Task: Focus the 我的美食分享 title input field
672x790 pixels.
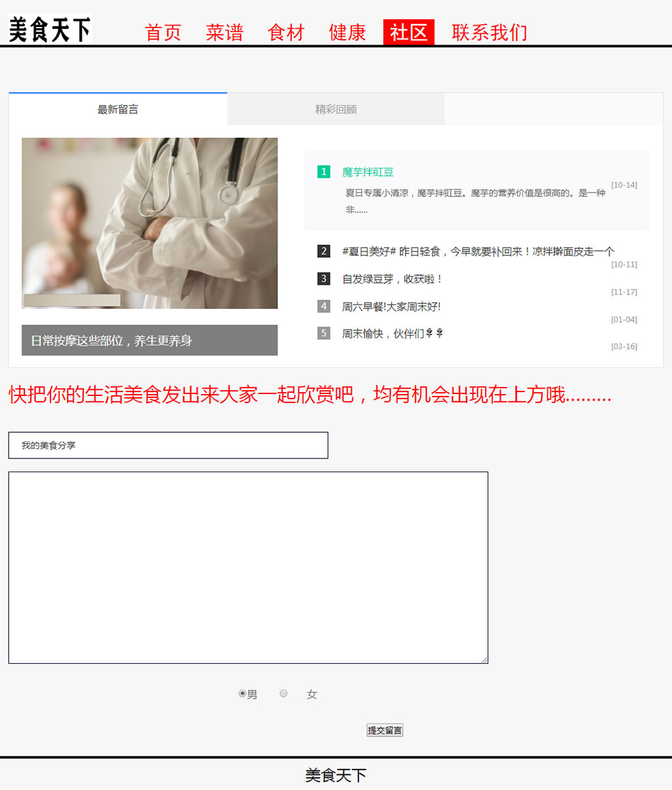Action: pyautogui.click(x=168, y=445)
